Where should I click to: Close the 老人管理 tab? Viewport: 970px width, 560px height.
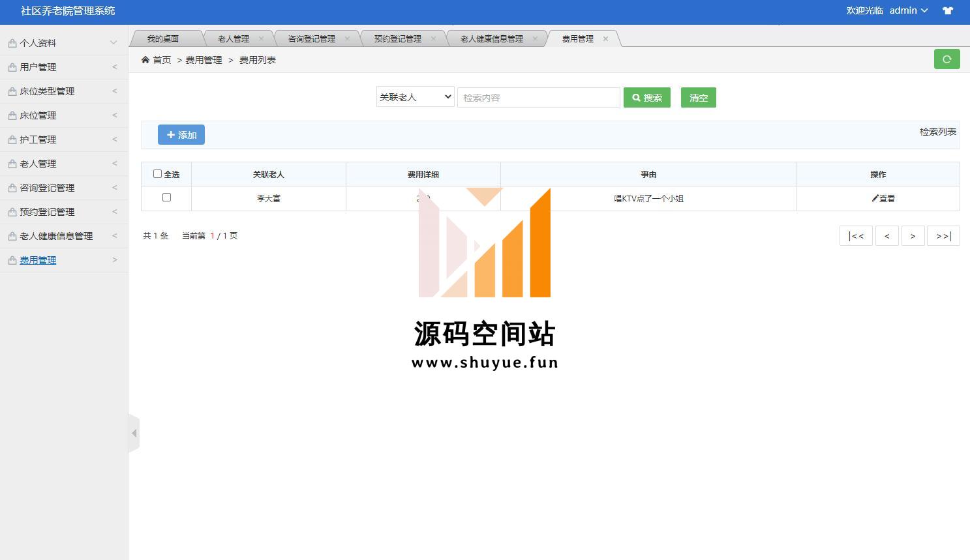click(261, 38)
